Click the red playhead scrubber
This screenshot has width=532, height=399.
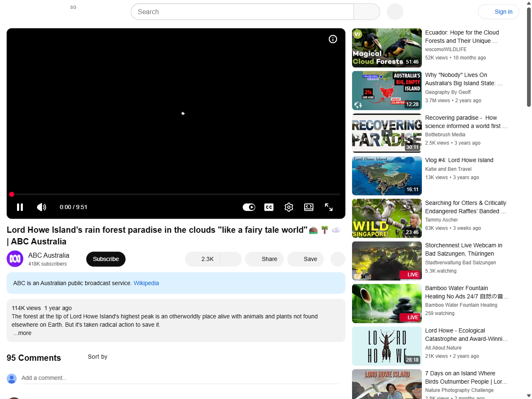12,194
